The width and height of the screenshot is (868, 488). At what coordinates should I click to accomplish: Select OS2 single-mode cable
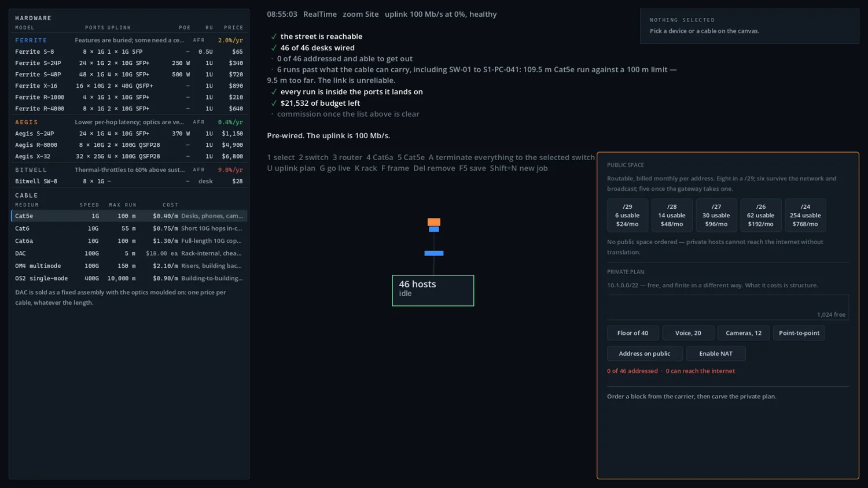pyautogui.click(x=129, y=278)
